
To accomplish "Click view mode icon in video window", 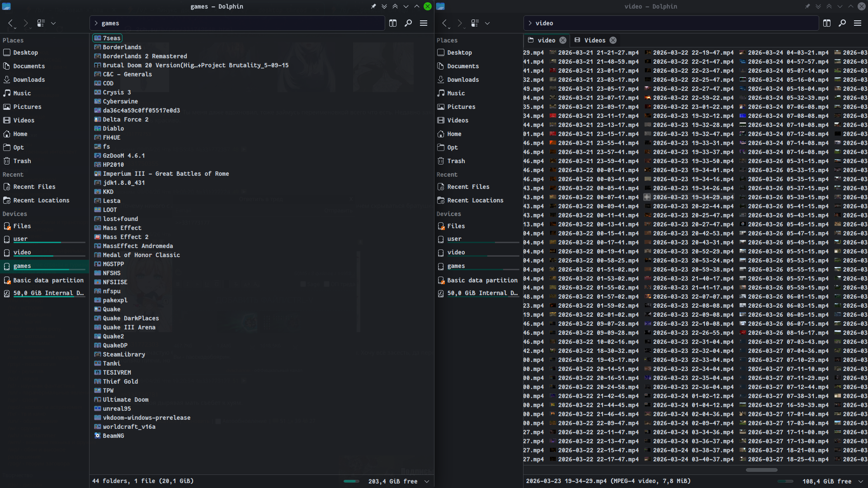I will coord(475,23).
